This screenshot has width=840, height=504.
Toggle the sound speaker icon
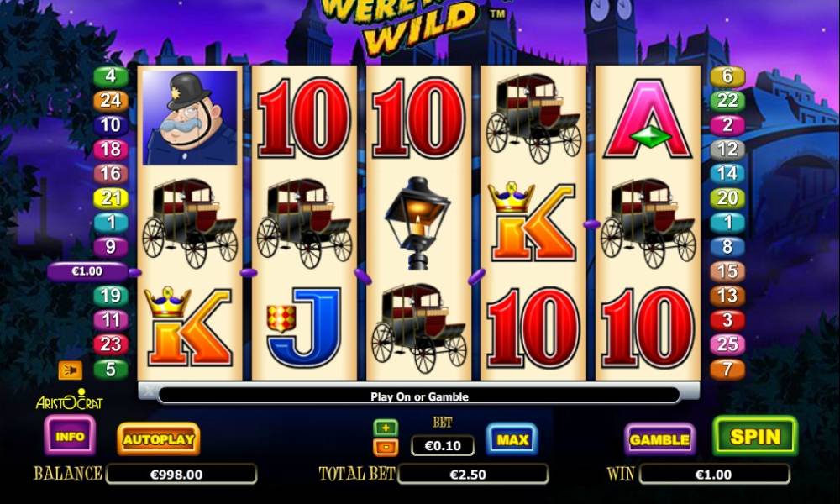[71, 370]
